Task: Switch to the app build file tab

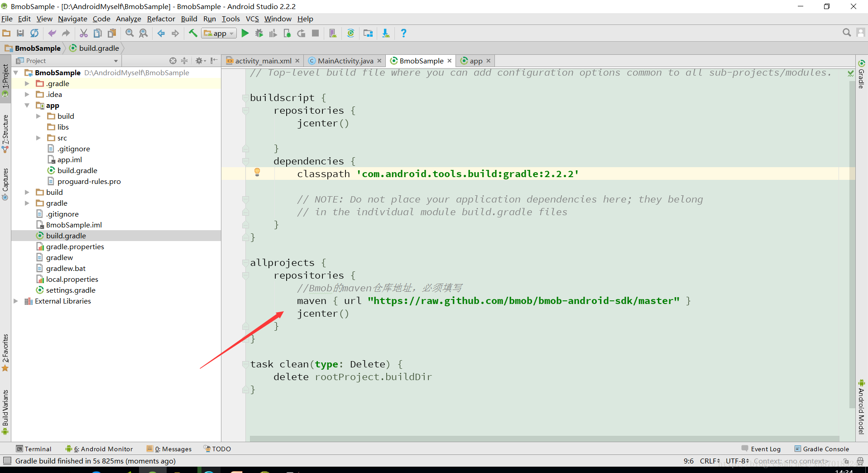Action: click(475, 61)
